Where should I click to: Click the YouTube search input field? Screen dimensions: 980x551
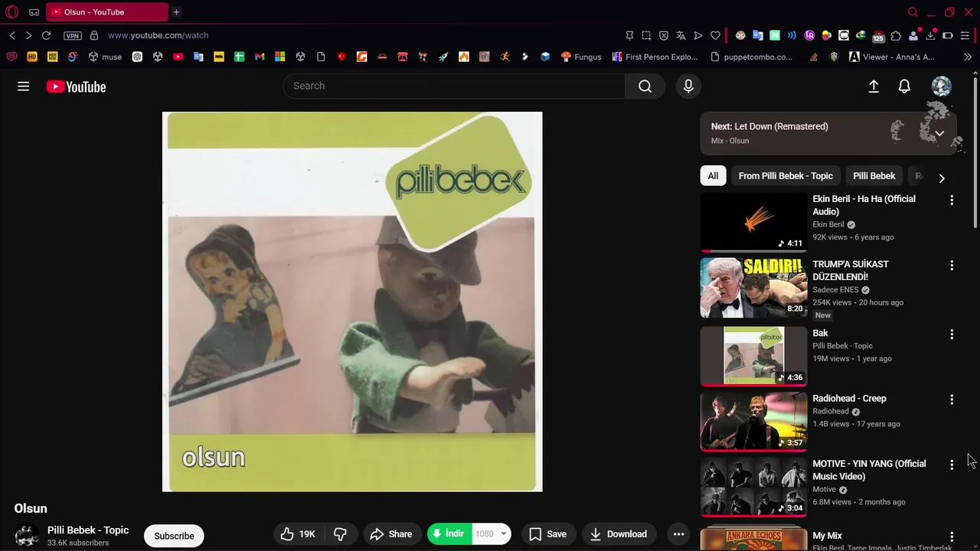click(x=454, y=86)
